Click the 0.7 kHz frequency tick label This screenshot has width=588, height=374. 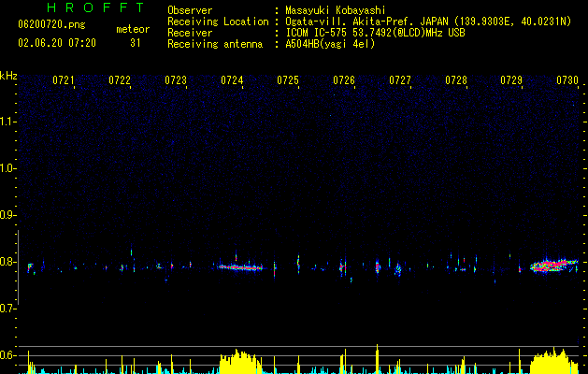[x=7, y=309]
